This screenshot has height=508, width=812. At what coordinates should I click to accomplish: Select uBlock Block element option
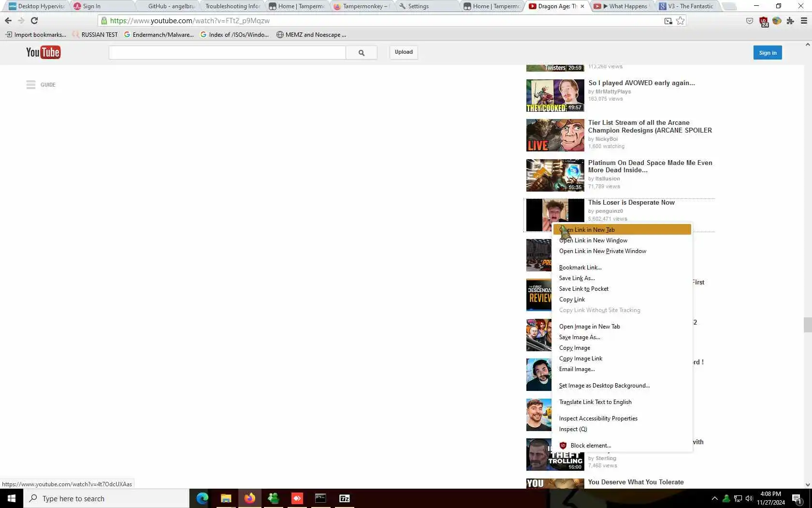pos(622,446)
